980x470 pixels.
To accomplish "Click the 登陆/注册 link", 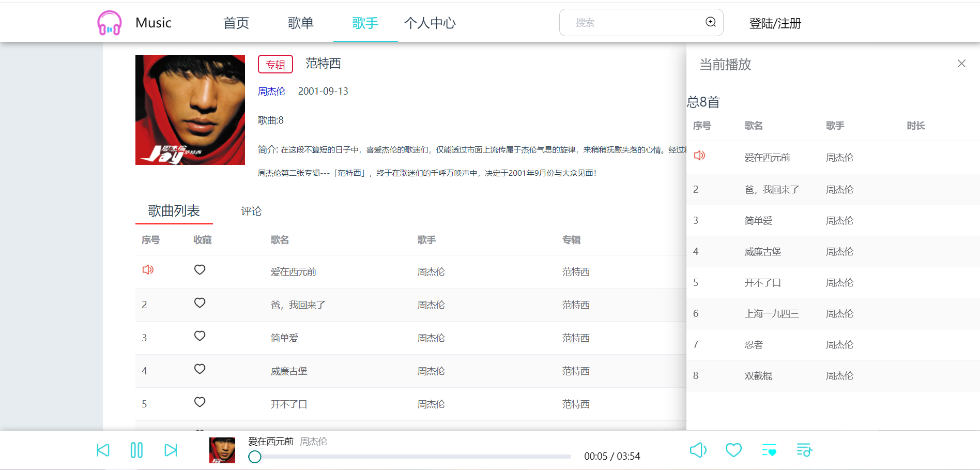I will pyautogui.click(x=775, y=22).
